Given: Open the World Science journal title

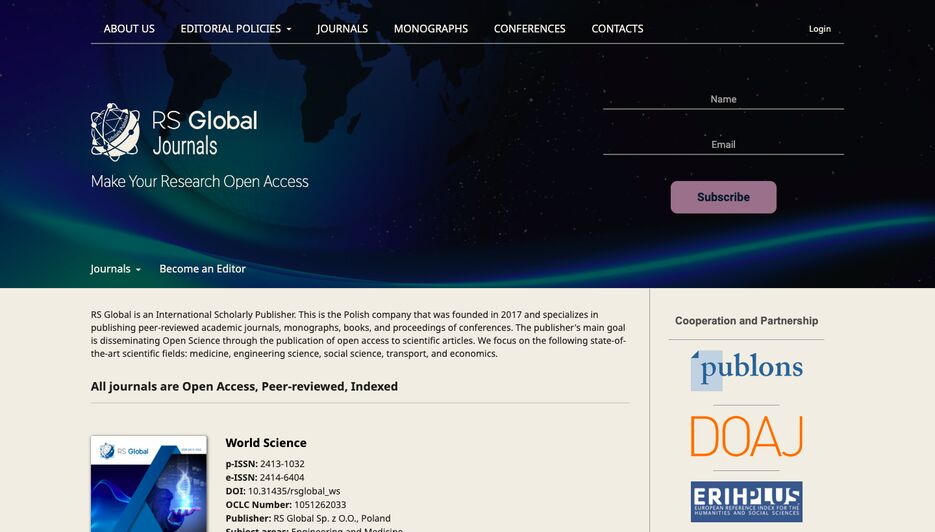Looking at the screenshot, I should pos(266,443).
